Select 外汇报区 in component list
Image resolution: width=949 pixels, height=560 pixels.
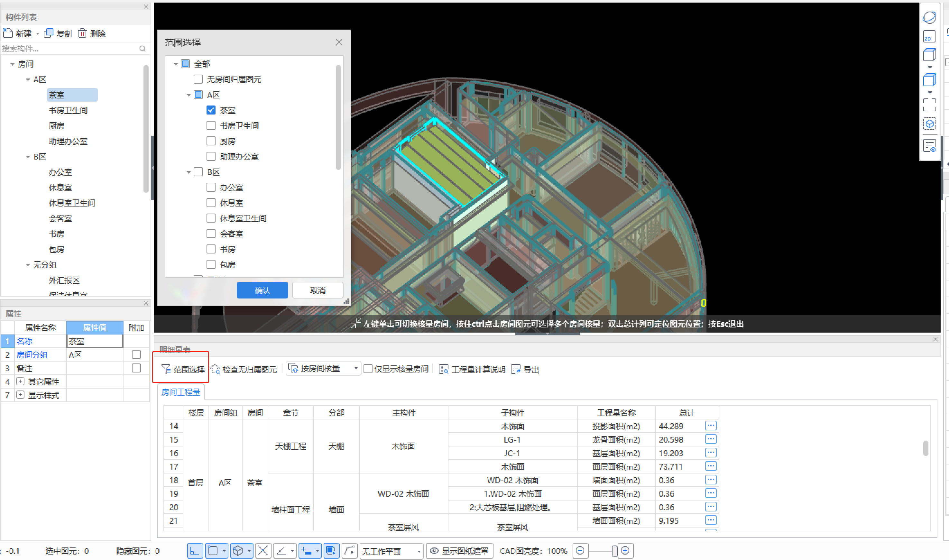64,280
